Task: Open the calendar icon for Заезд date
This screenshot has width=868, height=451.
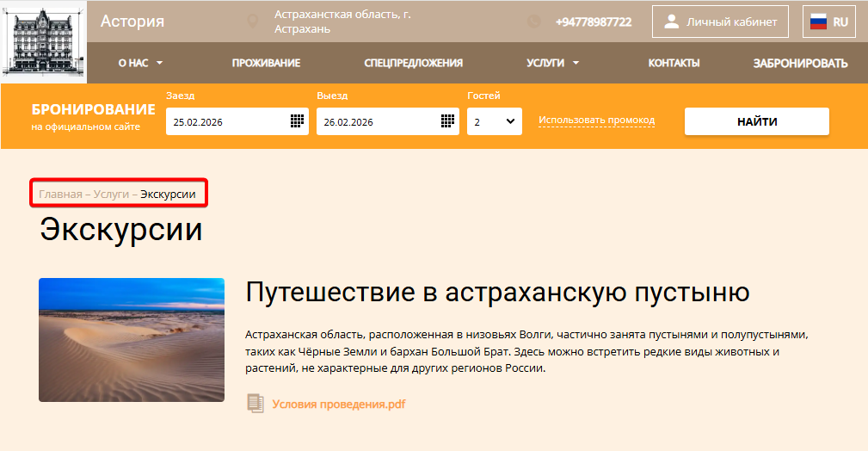Action: pyautogui.click(x=298, y=120)
